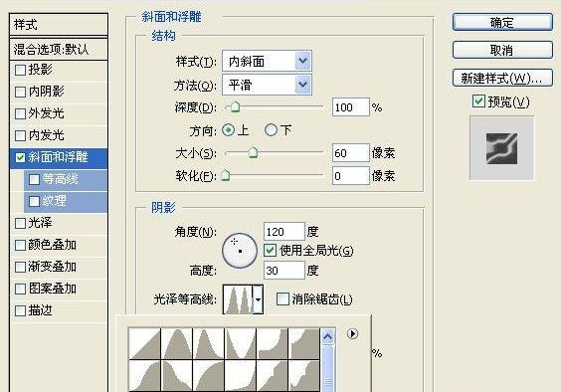Pick the two-step stair diagonal contour preset
The height and width of the screenshot is (392, 561).
tap(273, 376)
